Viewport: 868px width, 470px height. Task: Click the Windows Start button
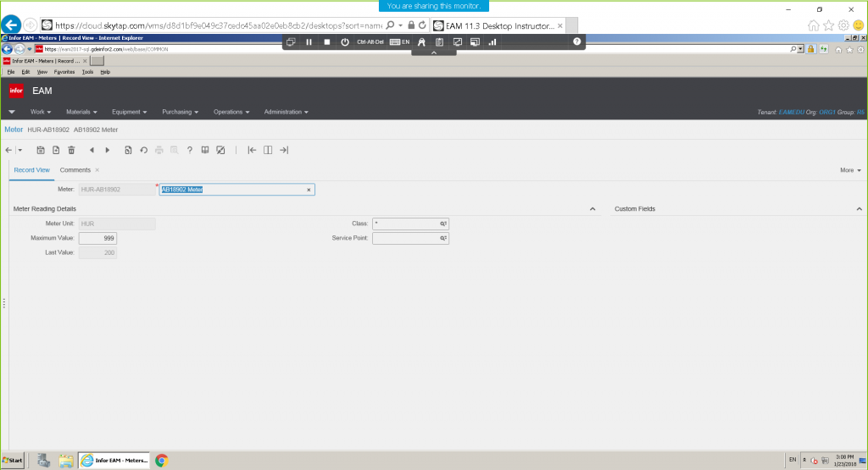13,460
